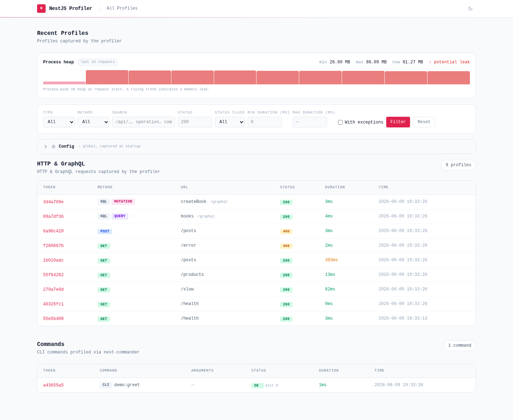Focus the Min duration input field
Viewport: 513px width, 420px height.
click(x=265, y=122)
